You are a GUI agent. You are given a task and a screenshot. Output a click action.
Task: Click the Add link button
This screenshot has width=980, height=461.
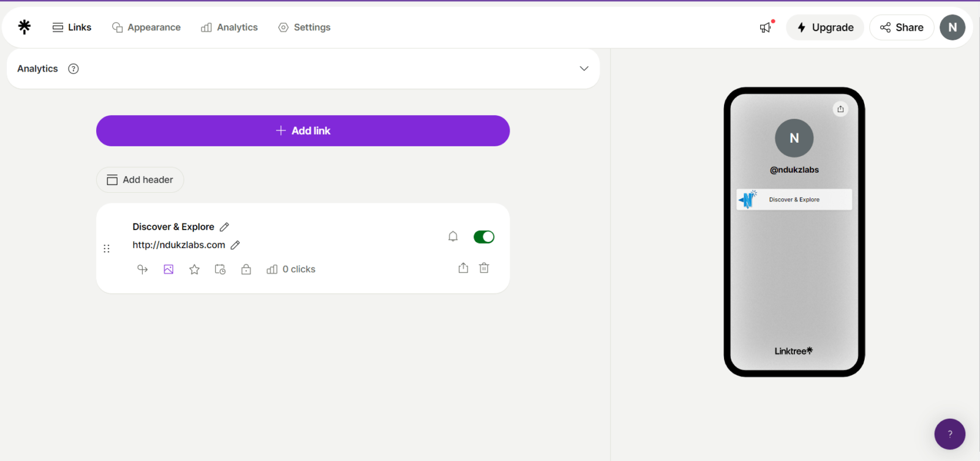(303, 130)
